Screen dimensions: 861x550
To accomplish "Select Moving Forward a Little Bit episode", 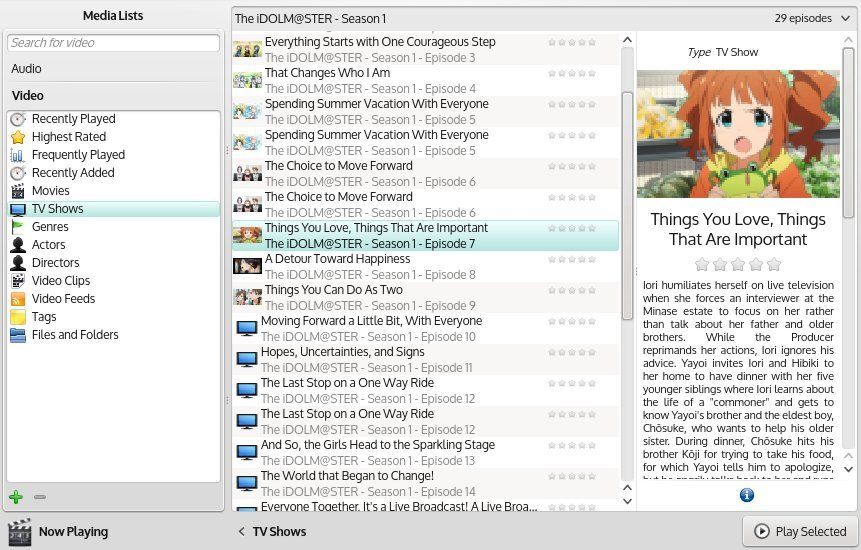I will point(426,329).
